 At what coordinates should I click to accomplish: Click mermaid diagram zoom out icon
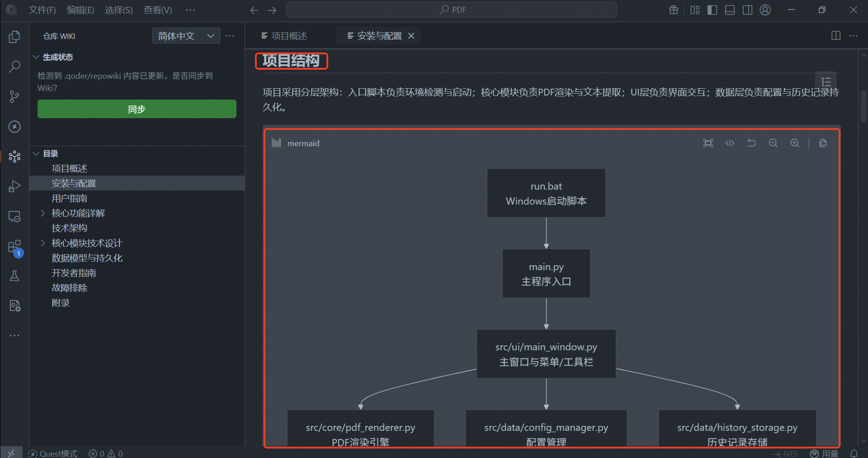(x=773, y=143)
